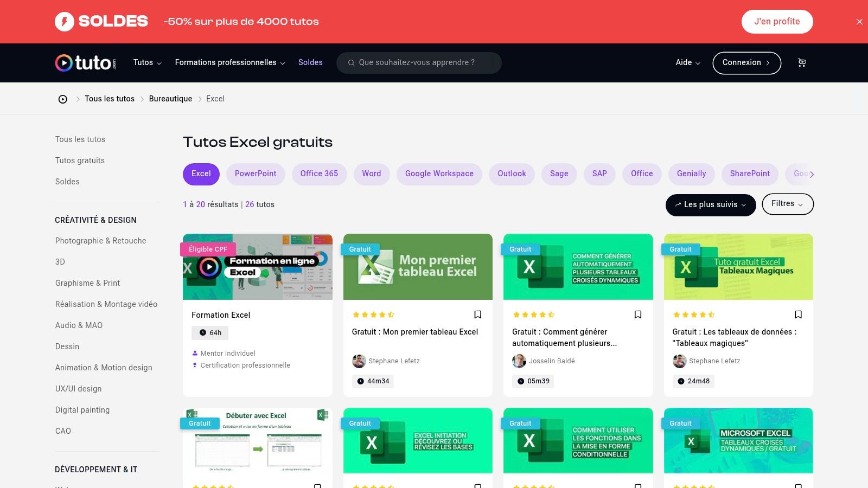Open Audio & MAO category
868x488 pixels.
(79, 325)
